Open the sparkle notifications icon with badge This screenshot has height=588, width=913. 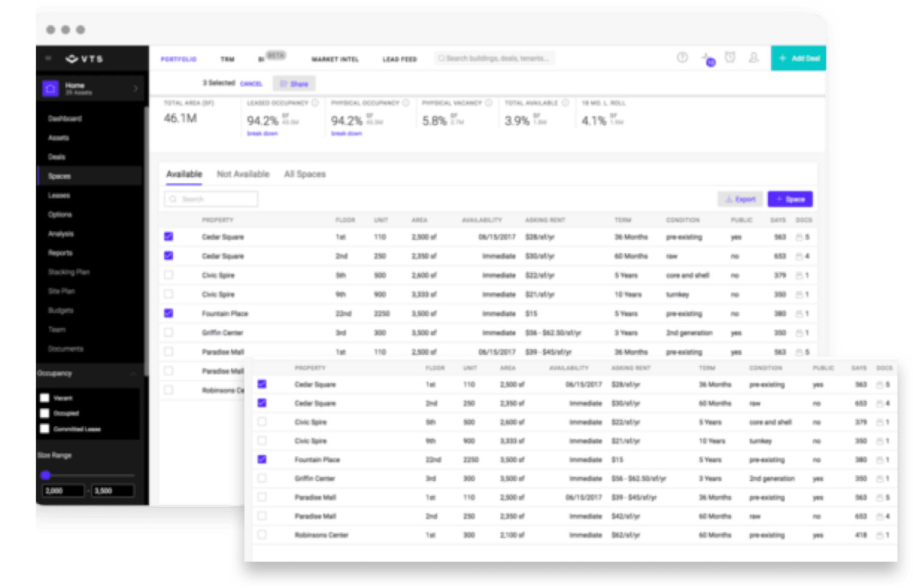[708, 58]
